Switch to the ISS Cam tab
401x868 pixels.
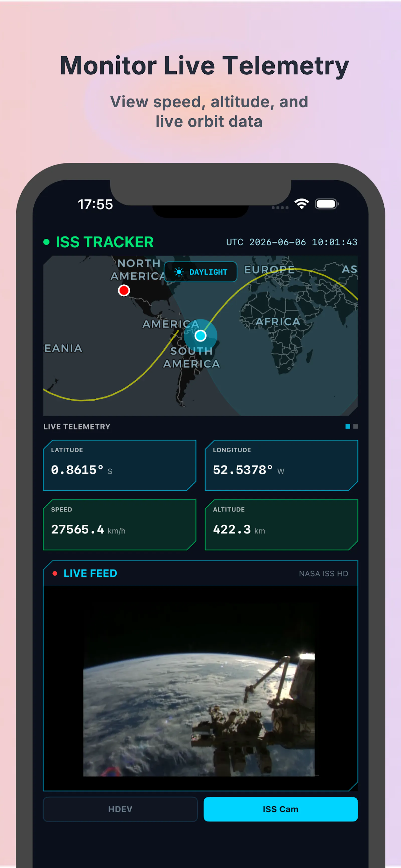tap(281, 809)
